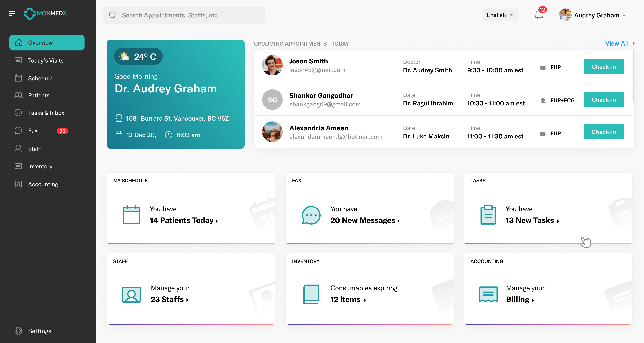Click alexanderameen.fg@hotmail.com

336,137
